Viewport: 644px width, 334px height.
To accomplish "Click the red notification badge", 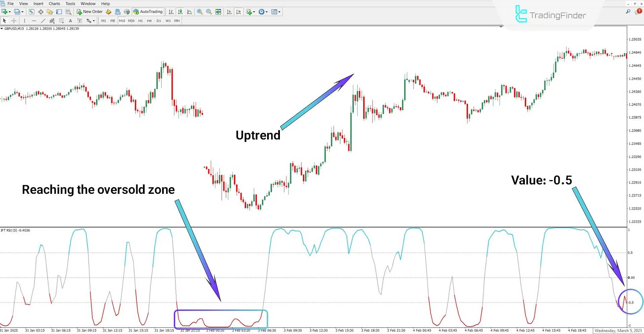I will tap(639, 11).
